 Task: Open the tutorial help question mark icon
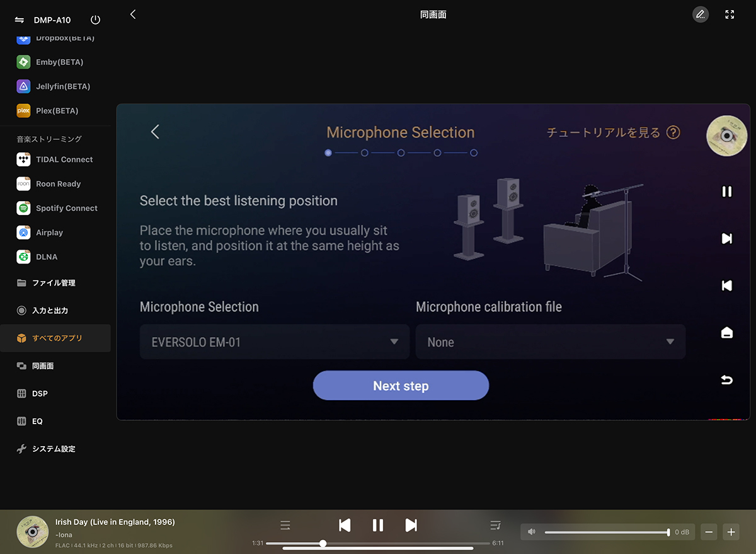coord(673,132)
